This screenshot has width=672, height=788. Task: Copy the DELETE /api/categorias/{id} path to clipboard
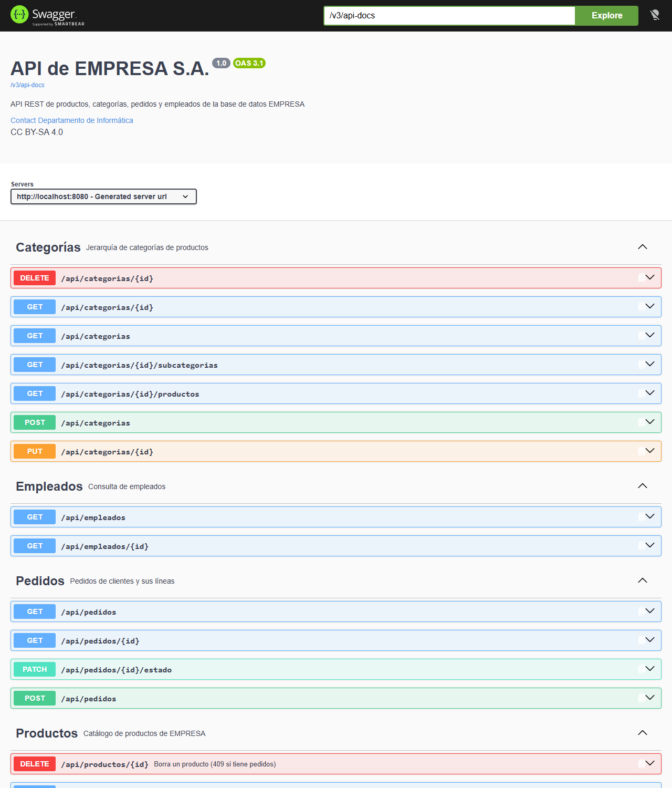(x=642, y=278)
